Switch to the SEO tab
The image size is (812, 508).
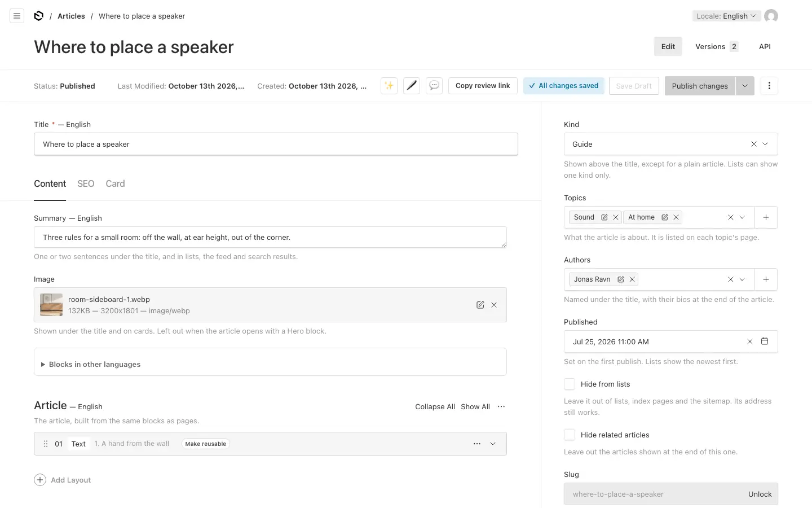[86, 183]
